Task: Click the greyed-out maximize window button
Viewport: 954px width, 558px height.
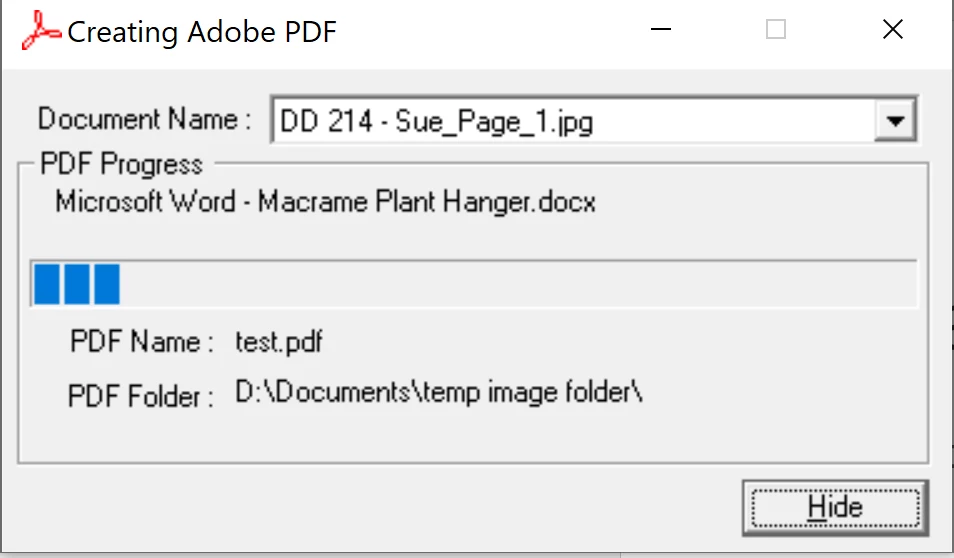Action: click(x=776, y=29)
